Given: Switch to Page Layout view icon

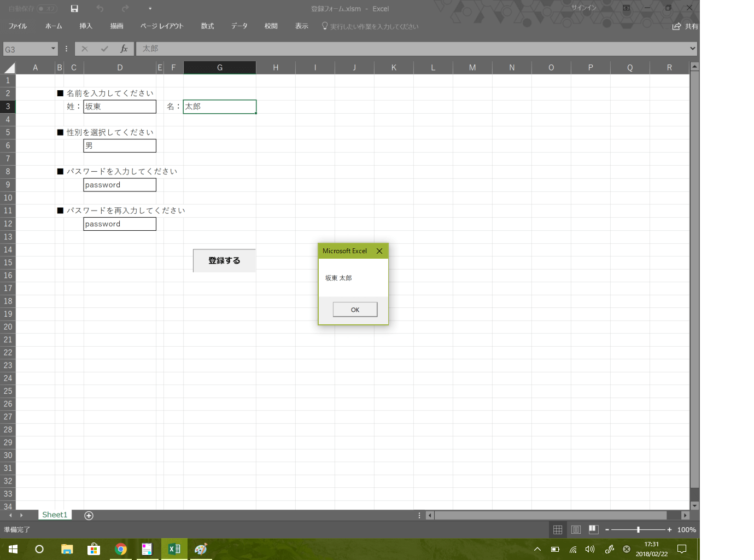Looking at the screenshot, I should (x=576, y=529).
